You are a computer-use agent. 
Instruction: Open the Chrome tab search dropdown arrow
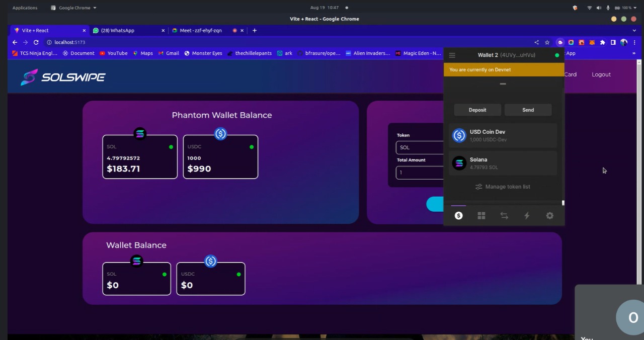point(634,31)
